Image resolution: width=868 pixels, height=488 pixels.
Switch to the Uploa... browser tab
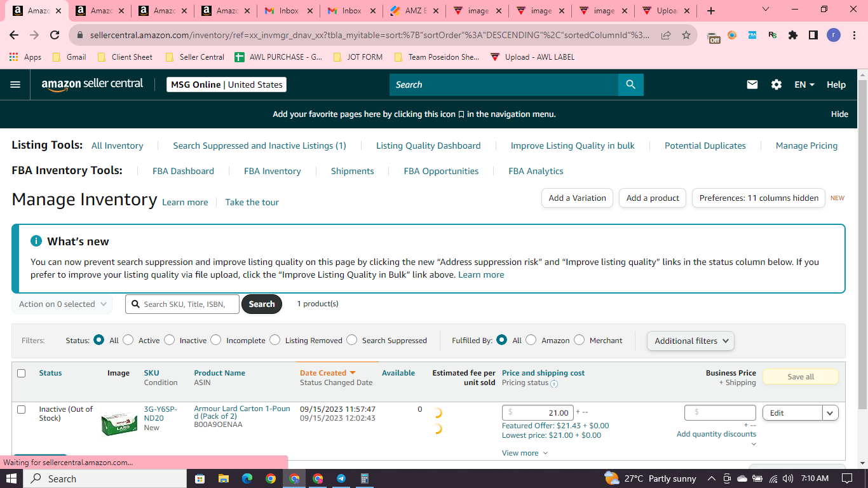(x=667, y=11)
